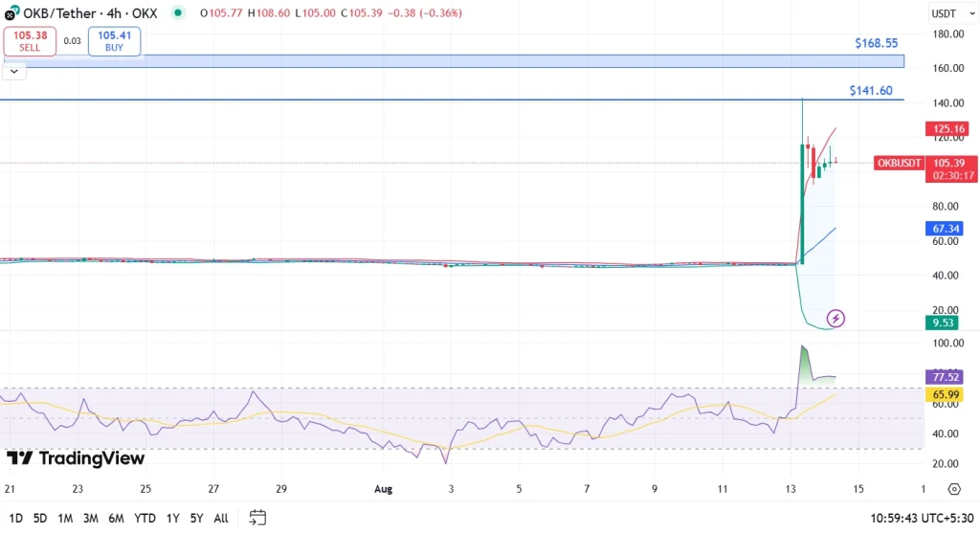
Task: Click the green market status dot
Action: (178, 12)
